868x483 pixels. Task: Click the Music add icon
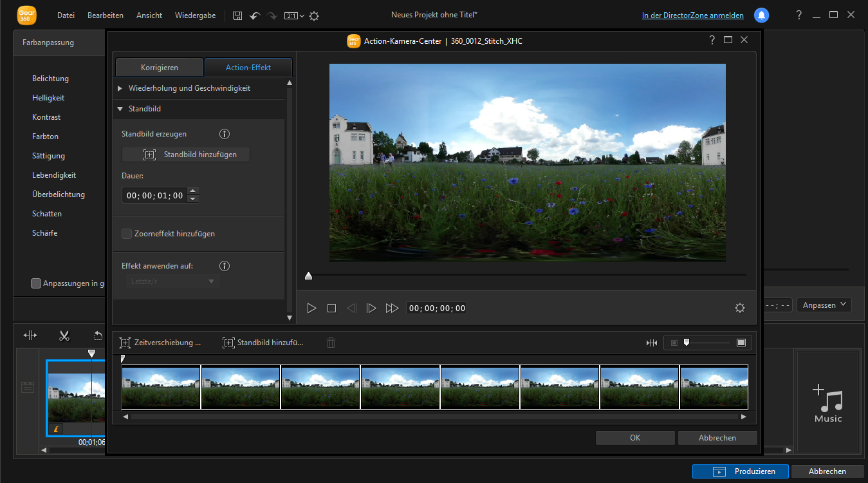(828, 402)
